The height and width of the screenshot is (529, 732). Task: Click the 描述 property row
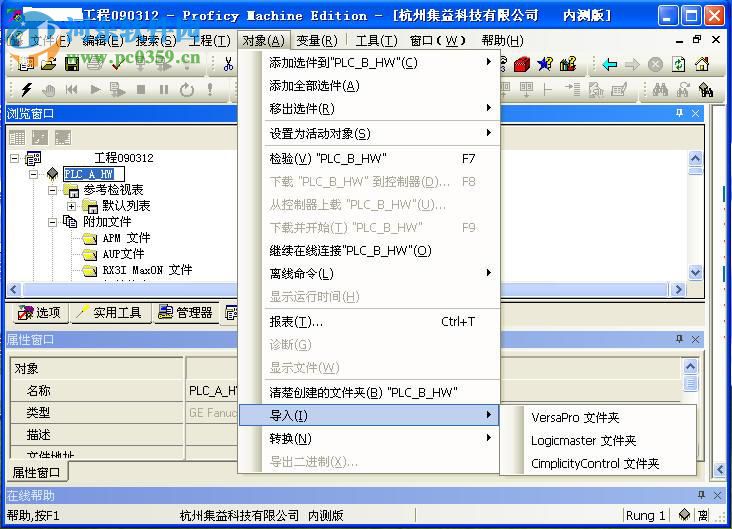(124, 435)
